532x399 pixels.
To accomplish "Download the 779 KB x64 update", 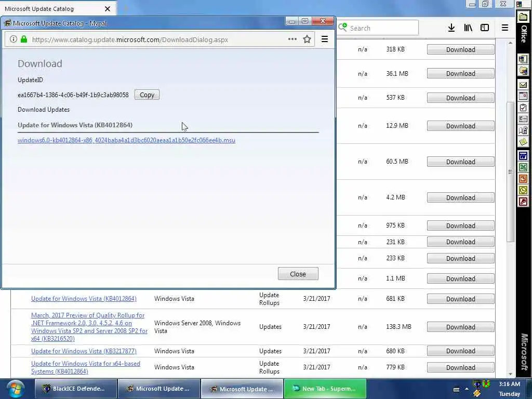I will point(460,367).
